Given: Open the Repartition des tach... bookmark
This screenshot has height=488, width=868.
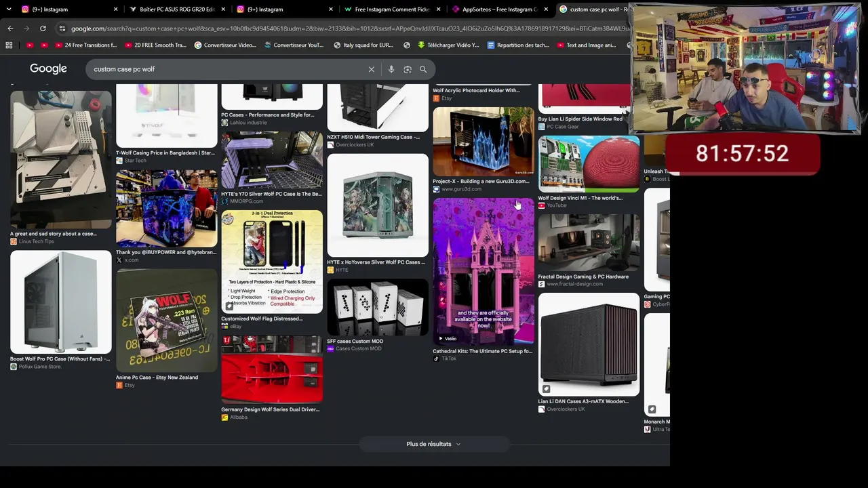Looking at the screenshot, I should coord(518,45).
